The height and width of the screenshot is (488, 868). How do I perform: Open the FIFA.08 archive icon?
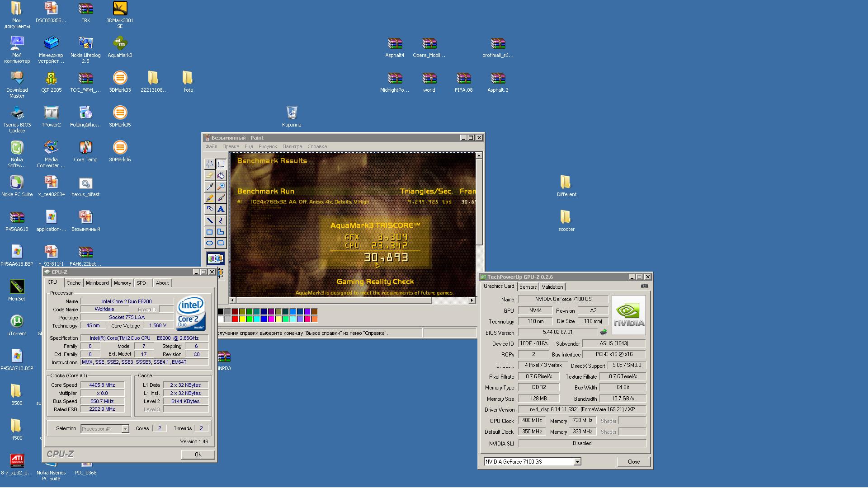463,82
